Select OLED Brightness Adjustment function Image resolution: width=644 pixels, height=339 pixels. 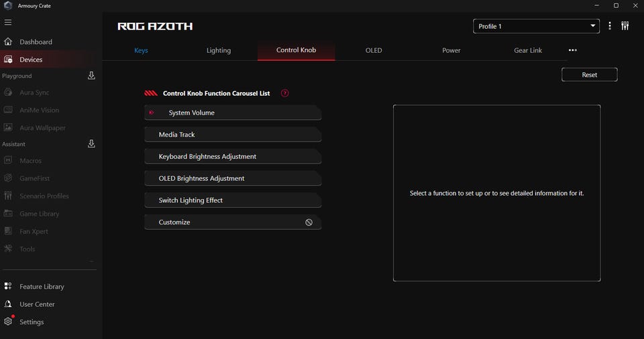(x=233, y=178)
